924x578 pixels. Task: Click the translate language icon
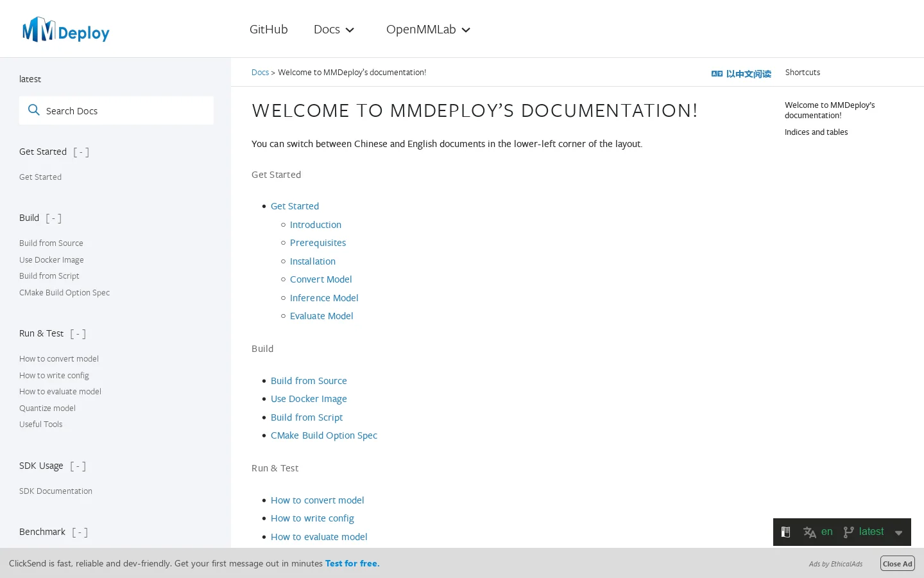click(810, 532)
